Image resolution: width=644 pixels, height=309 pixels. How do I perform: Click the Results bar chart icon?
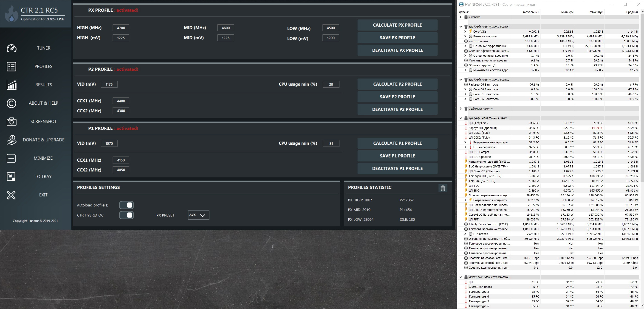[11, 85]
